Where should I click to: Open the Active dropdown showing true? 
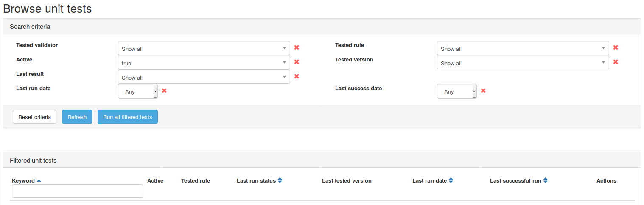pos(204,63)
